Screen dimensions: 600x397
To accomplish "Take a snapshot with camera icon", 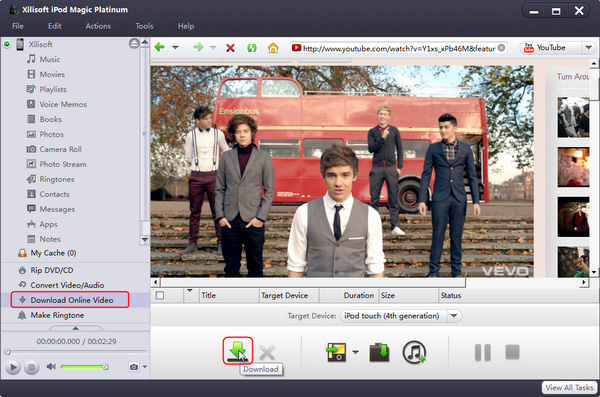I will (x=134, y=367).
